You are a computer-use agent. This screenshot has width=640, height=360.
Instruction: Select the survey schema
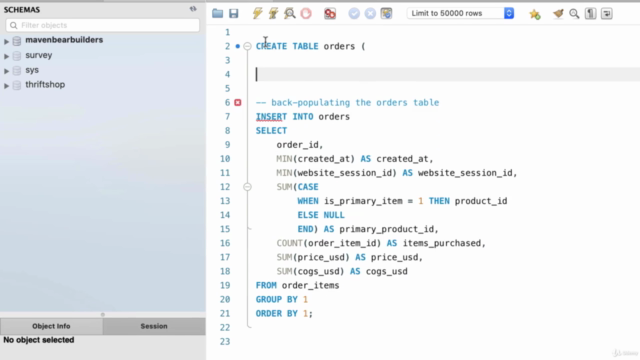point(39,55)
